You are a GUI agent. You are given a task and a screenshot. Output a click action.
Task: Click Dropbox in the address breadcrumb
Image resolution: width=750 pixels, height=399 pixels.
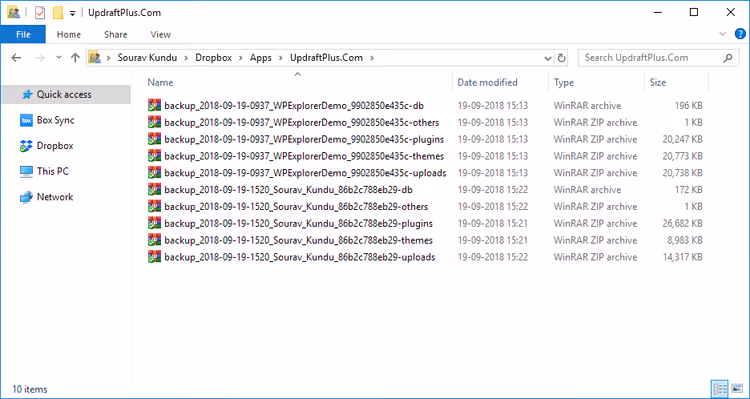pos(213,58)
